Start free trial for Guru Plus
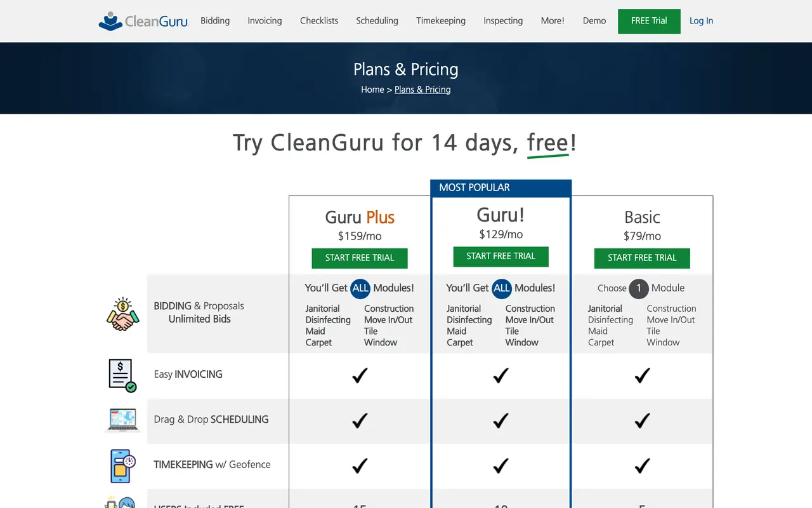 coord(360,258)
